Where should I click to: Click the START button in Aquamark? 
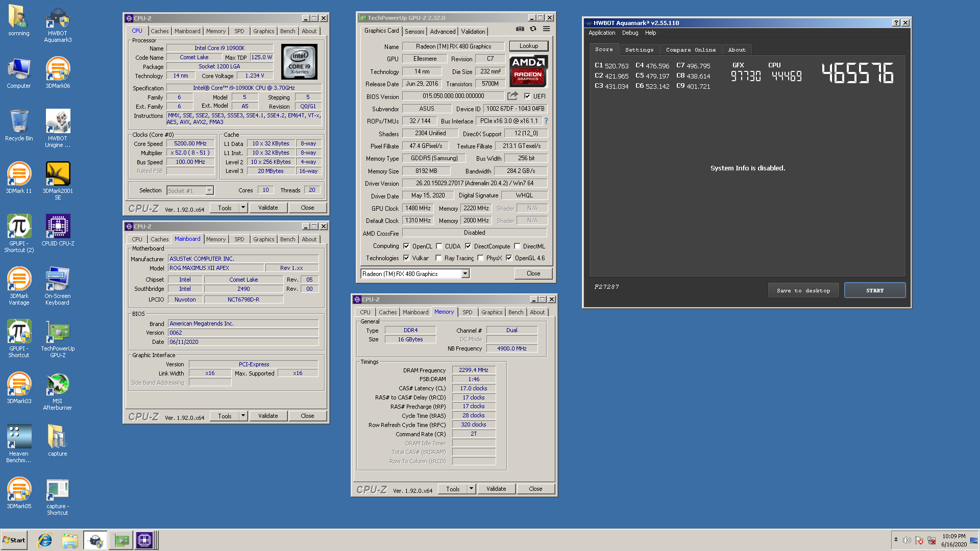[x=875, y=290]
